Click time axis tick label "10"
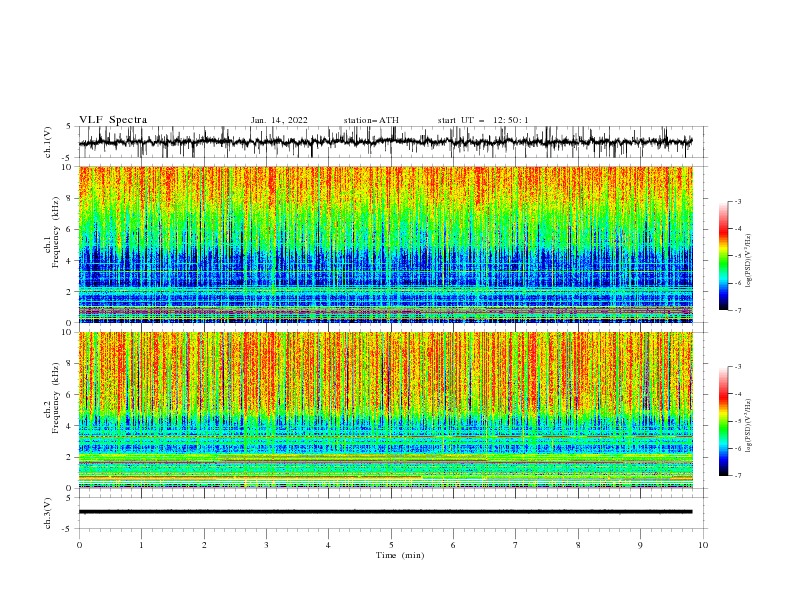 [x=703, y=545]
